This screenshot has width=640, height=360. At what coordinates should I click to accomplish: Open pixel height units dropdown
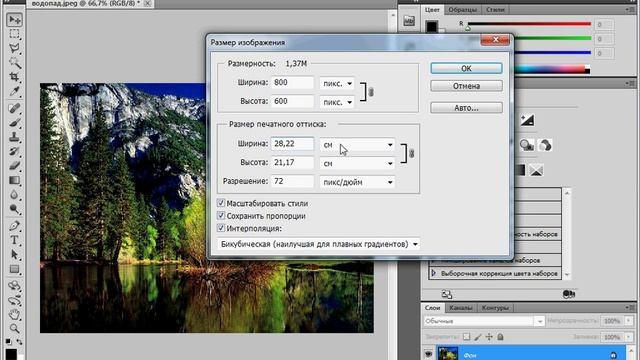point(337,102)
